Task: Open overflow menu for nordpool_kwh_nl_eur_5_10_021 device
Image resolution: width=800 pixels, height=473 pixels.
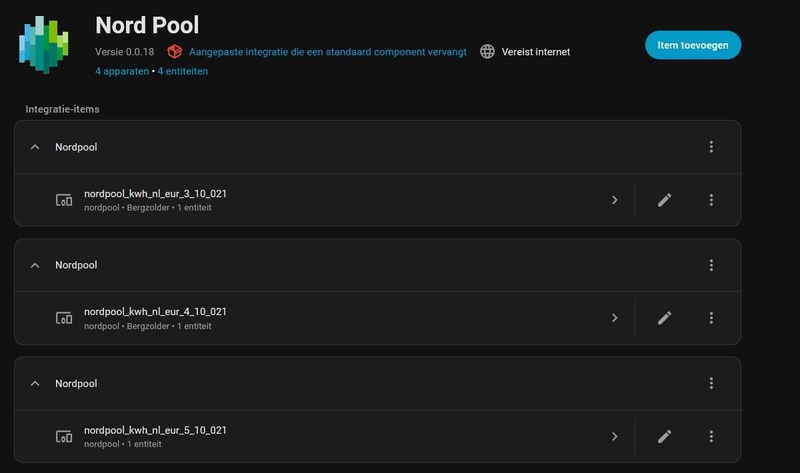Action: tap(711, 436)
